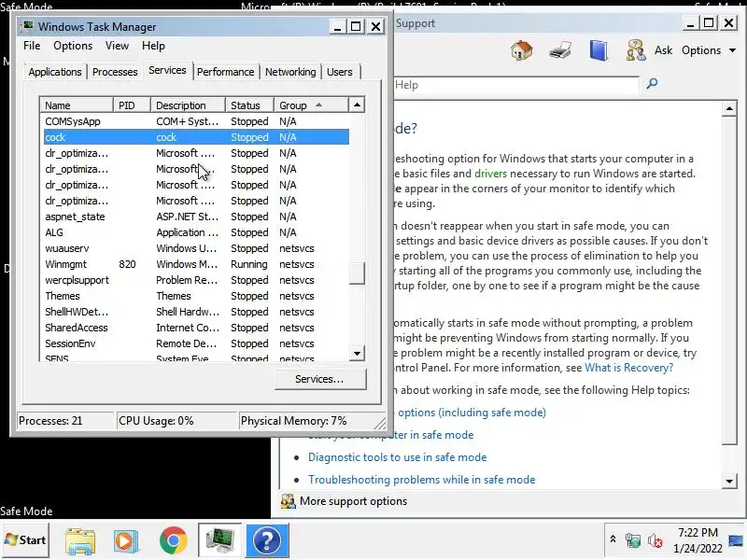
Task: Select the Themes service row
Action: tap(196, 296)
